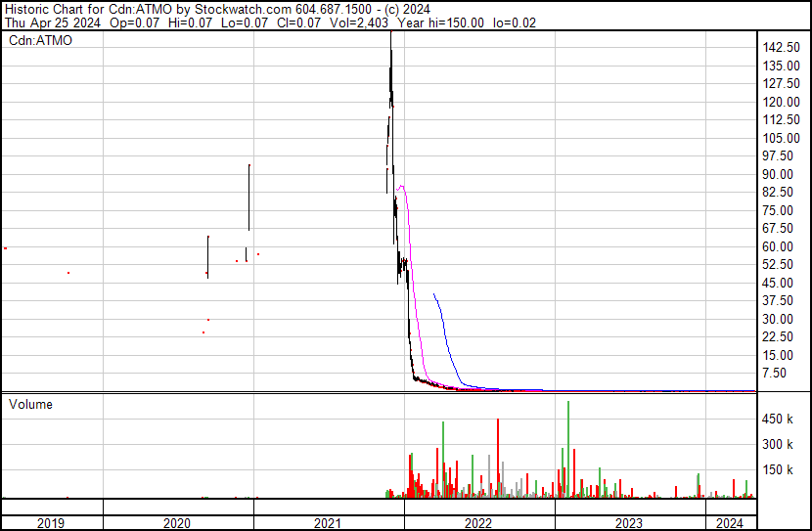
Task: Click the 120.00 price axis value
Action: point(781,102)
